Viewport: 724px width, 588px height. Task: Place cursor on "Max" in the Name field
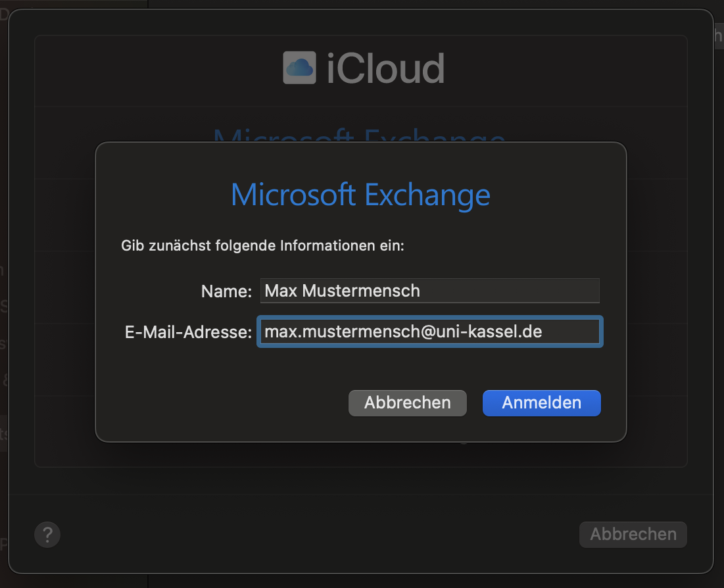tap(281, 291)
